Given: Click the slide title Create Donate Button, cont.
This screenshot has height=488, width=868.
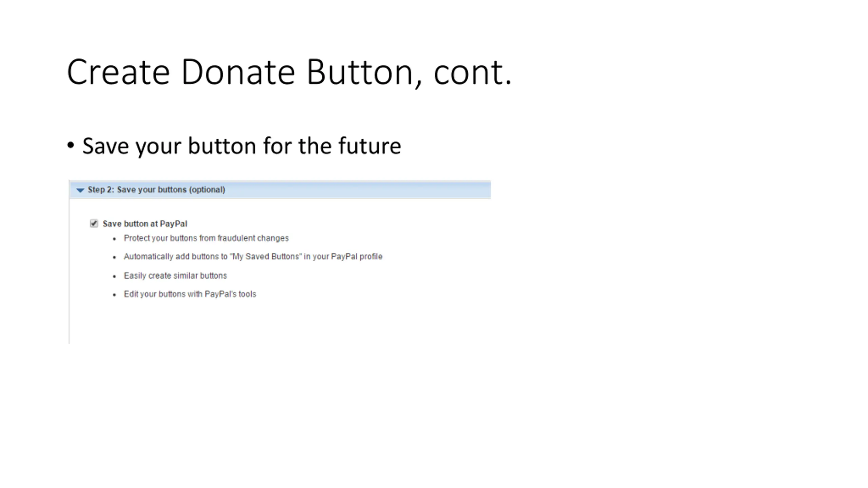Looking at the screenshot, I should click(289, 72).
